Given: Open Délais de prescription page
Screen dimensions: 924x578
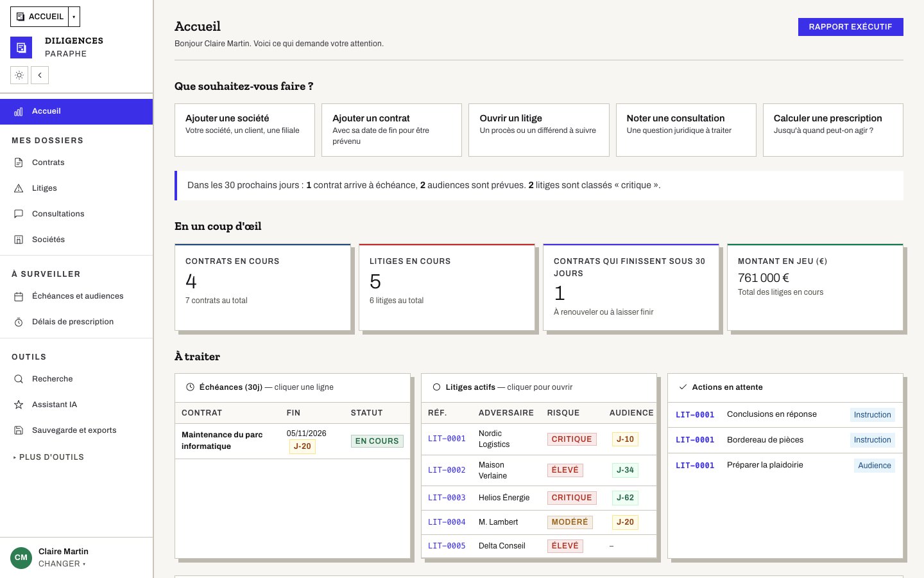Looking at the screenshot, I should [x=76, y=322].
